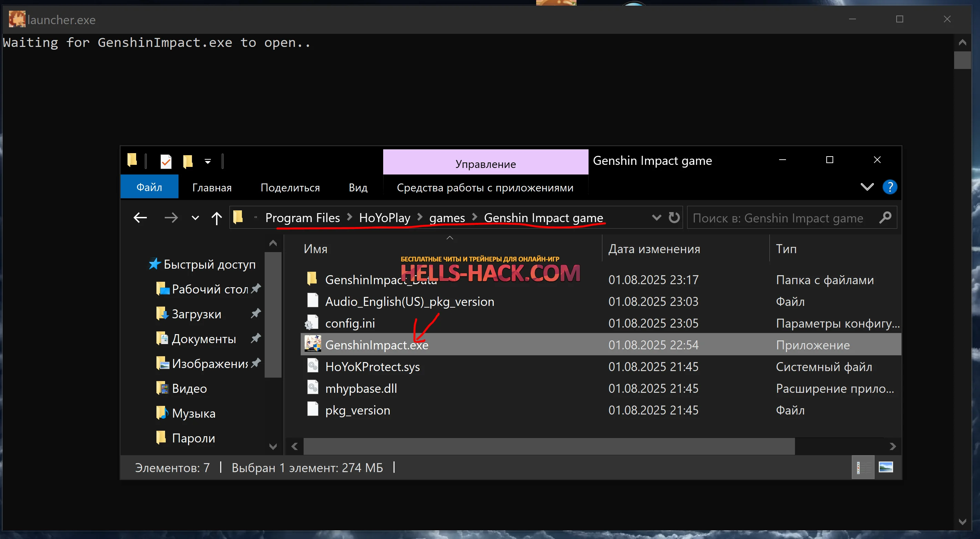Click the launcher.exe console scroll-up arrow

tap(962, 42)
